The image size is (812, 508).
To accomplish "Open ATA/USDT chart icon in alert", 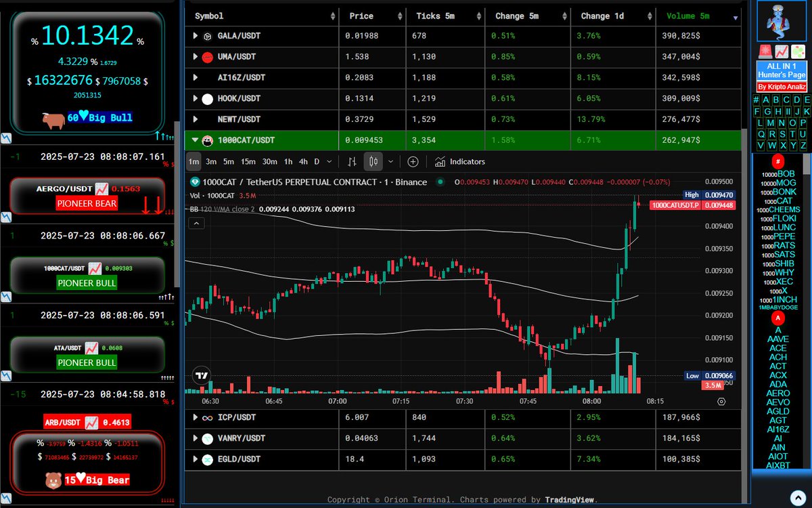I will (91, 348).
